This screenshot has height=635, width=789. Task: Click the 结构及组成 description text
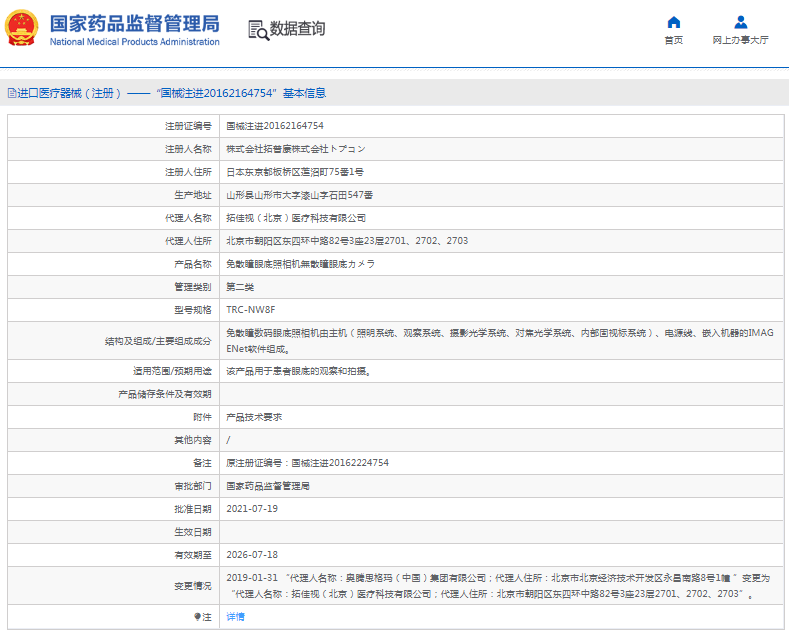500,341
